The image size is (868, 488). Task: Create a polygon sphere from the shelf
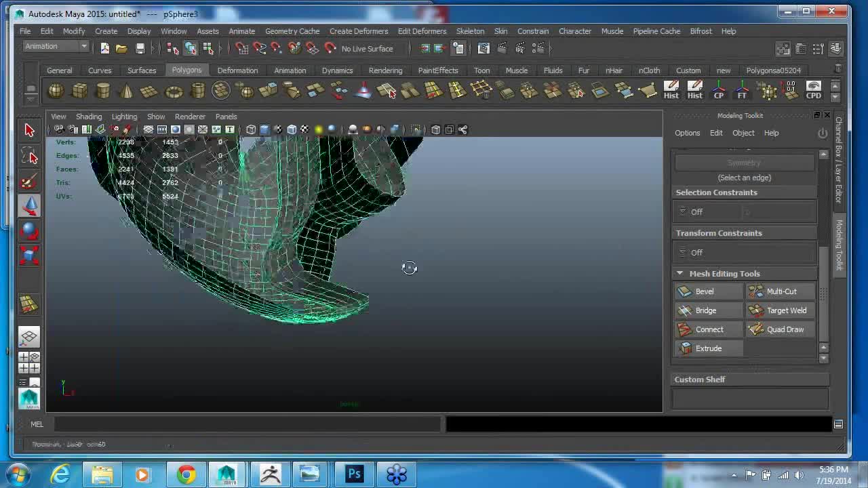[56, 91]
